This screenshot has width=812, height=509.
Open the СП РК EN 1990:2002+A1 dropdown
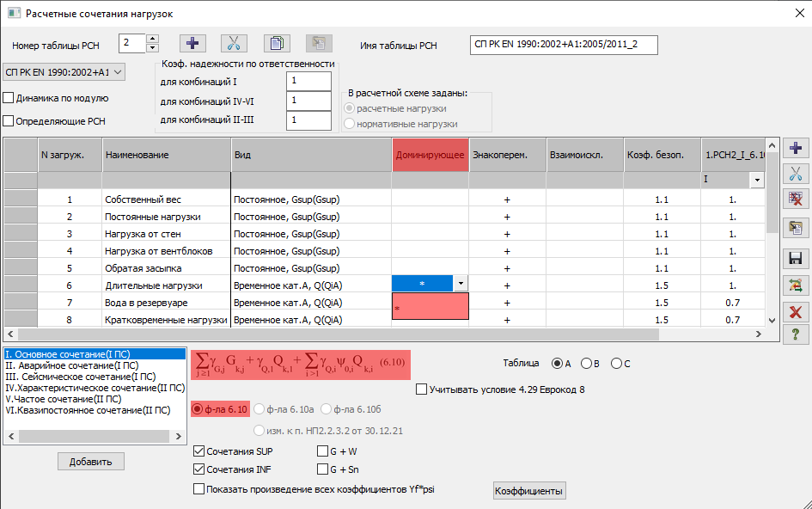coord(64,72)
